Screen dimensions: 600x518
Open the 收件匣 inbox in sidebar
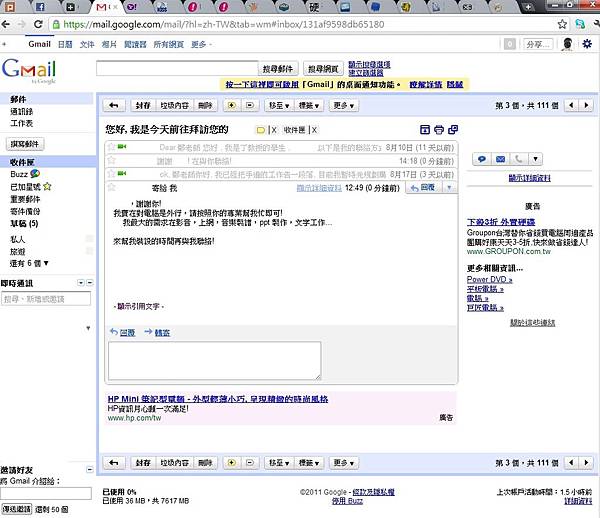click(x=22, y=162)
